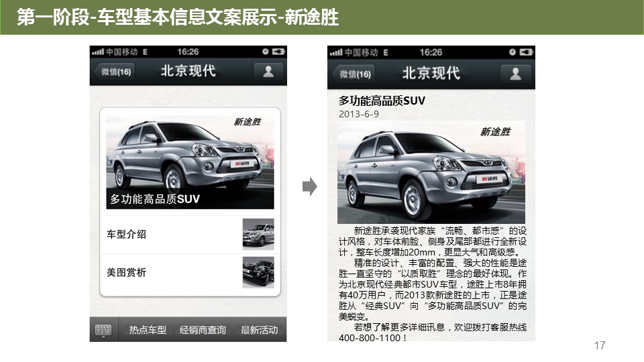The image size is (644, 362).
Task: Tap the large 新途胜 article image
Action: tap(431, 172)
